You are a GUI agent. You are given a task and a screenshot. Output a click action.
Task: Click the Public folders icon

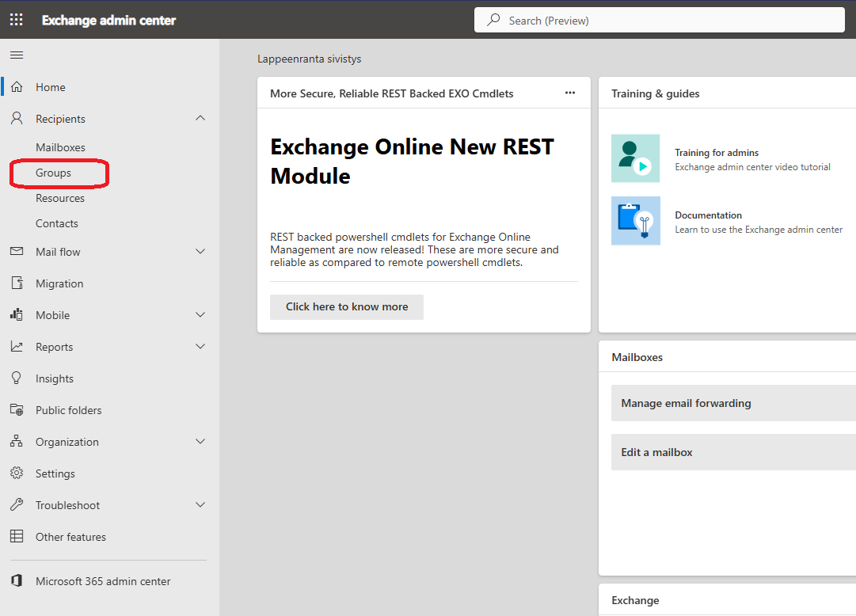17,410
